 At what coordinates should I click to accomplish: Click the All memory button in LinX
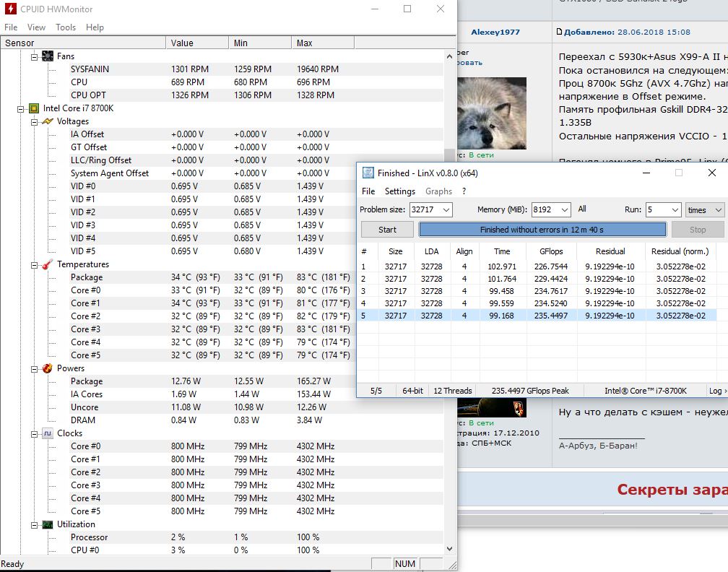(582, 209)
